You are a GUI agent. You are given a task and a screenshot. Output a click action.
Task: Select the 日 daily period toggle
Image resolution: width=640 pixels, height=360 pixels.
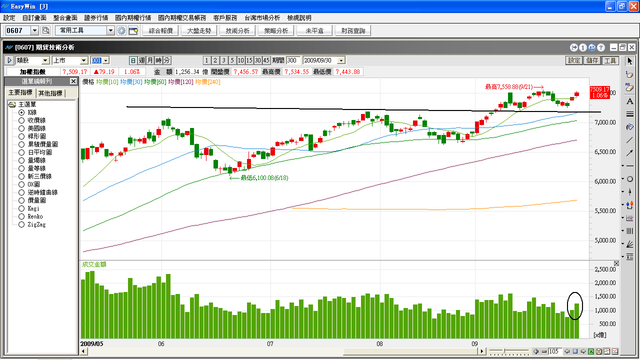[133, 60]
